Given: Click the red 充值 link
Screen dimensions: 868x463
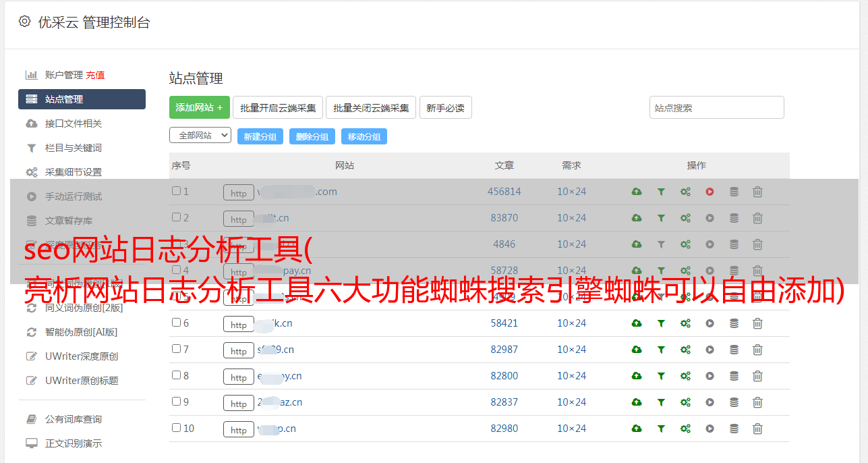Looking at the screenshot, I should 95,75.
